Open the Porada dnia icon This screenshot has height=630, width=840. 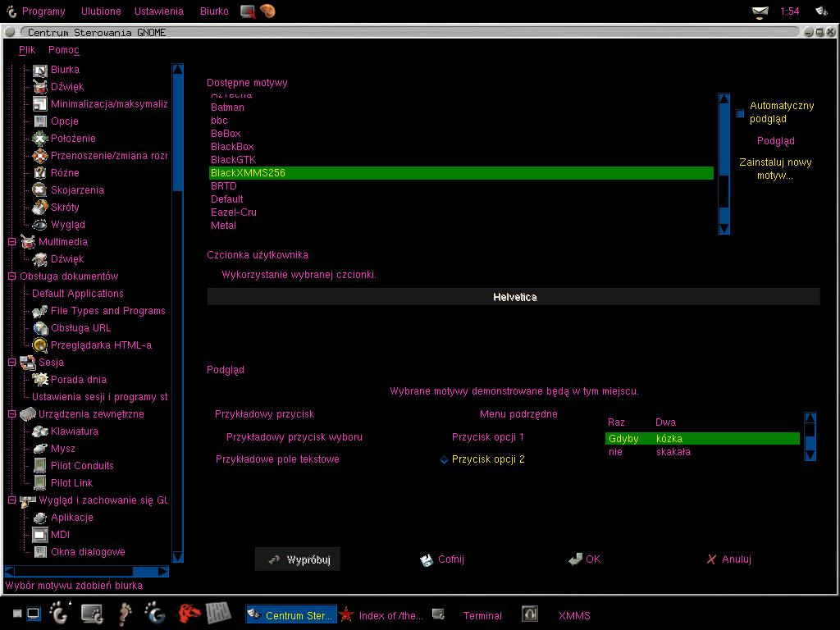pyautogui.click(x=39, y=379)
